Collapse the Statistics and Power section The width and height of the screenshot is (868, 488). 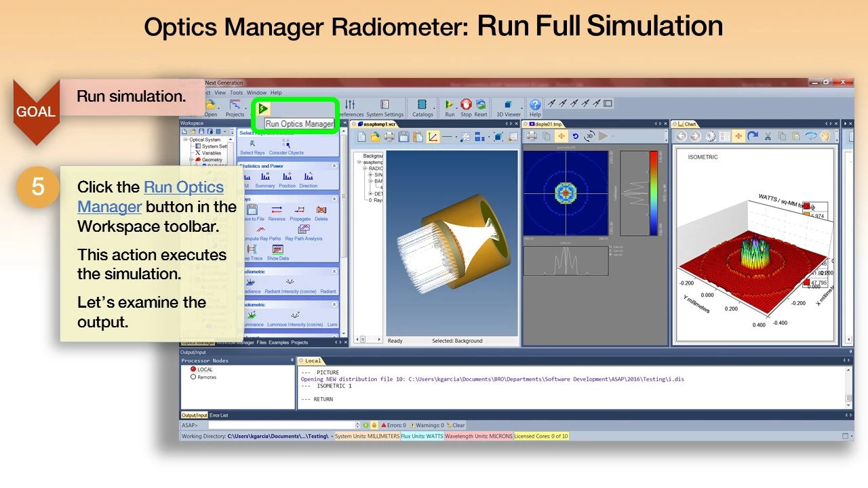[x=334, y=166]
